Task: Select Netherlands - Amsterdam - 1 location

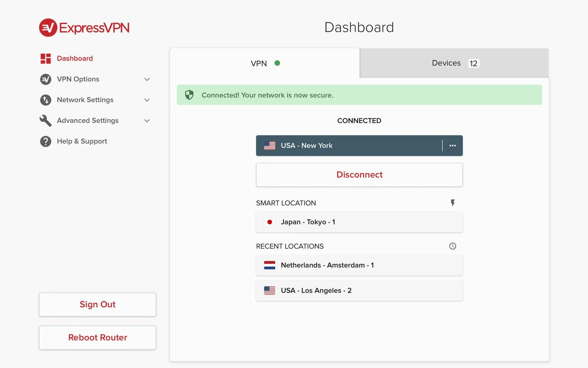Action: [x=359, y=265]
